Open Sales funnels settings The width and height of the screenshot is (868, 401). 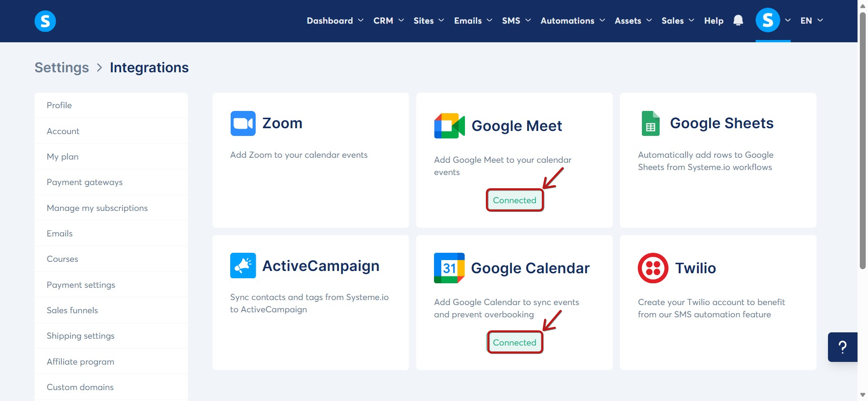tap(111, 310)
